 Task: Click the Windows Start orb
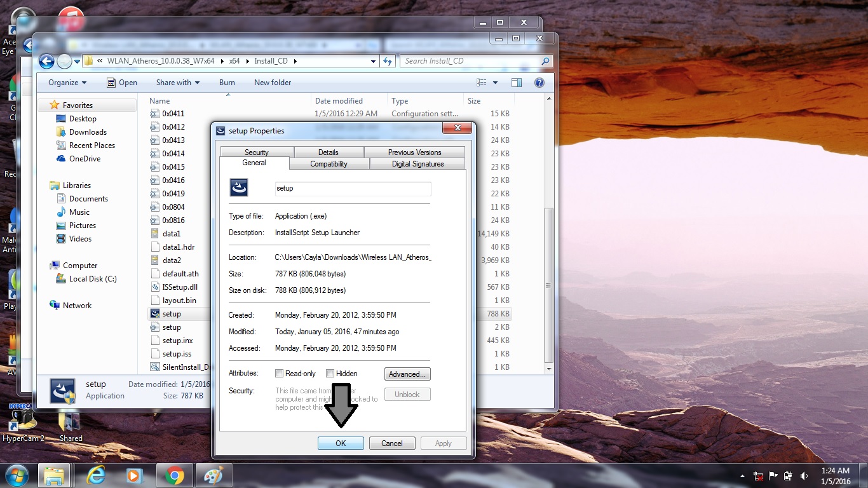[16, 475]
